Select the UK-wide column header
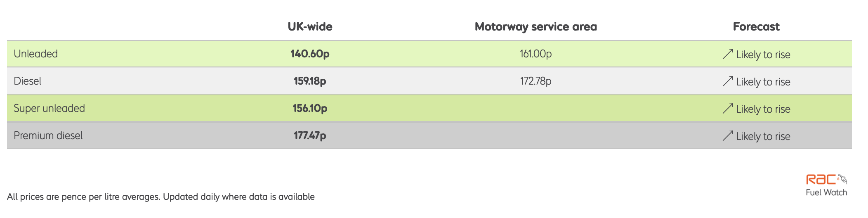The height and width of the screenshot is (218, 868). (x=310, y=27)
